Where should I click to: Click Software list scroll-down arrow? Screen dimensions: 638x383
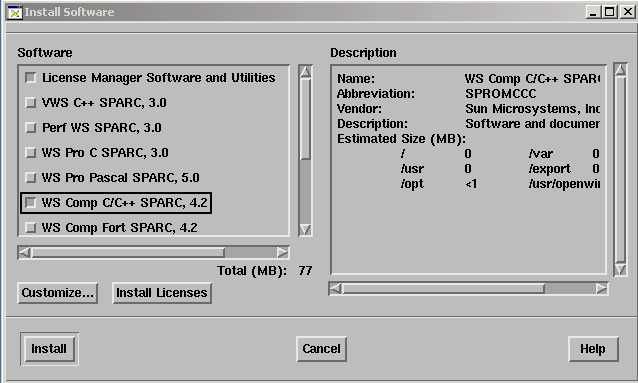[x=305, y=230]
